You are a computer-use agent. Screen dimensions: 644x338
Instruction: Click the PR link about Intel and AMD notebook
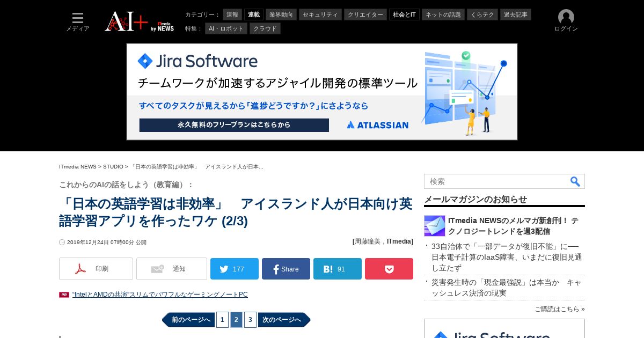(x=160, y=295)
